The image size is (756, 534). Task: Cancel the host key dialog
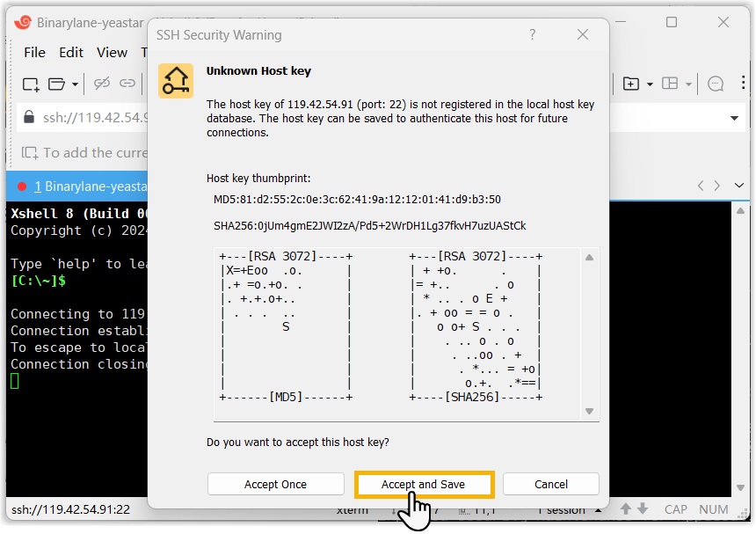(551, 484)
